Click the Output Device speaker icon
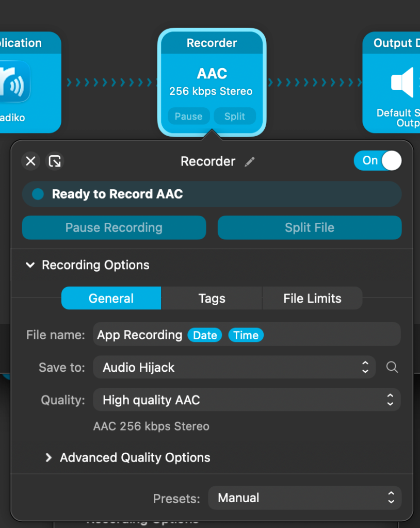This screenshot has width=420, height=528. (402, 82)
